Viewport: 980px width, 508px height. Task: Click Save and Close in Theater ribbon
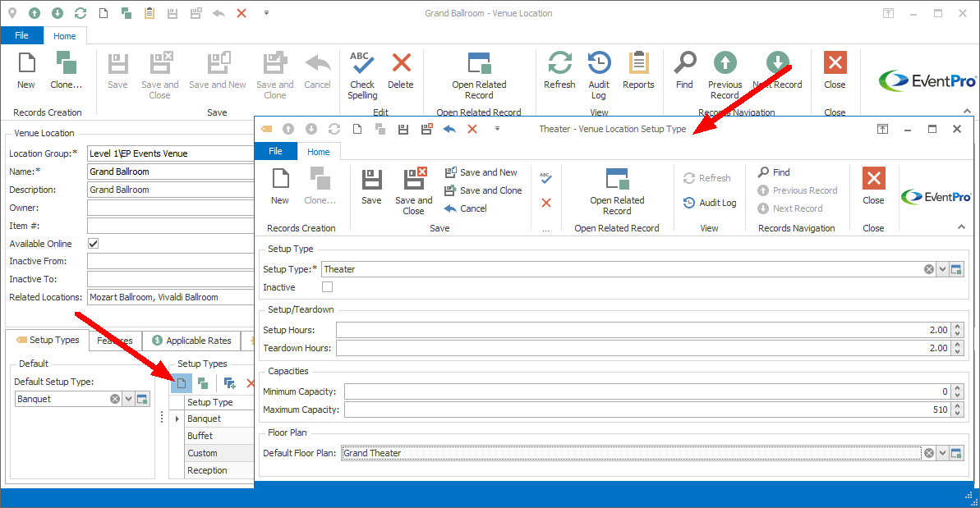[x=414, y=191]
